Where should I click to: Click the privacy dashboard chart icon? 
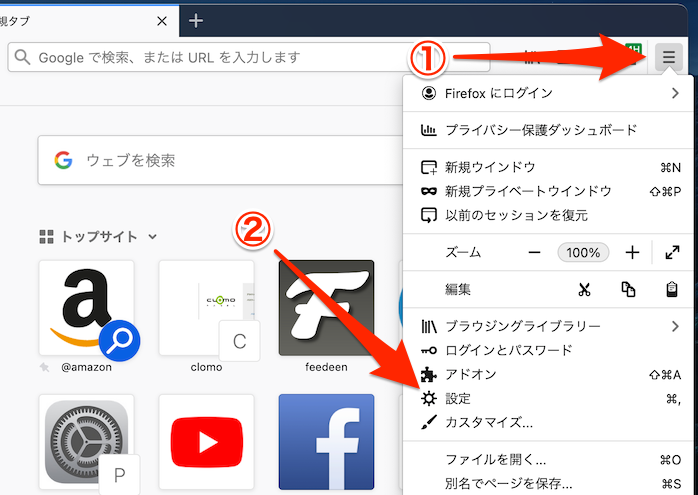(429, 130)
